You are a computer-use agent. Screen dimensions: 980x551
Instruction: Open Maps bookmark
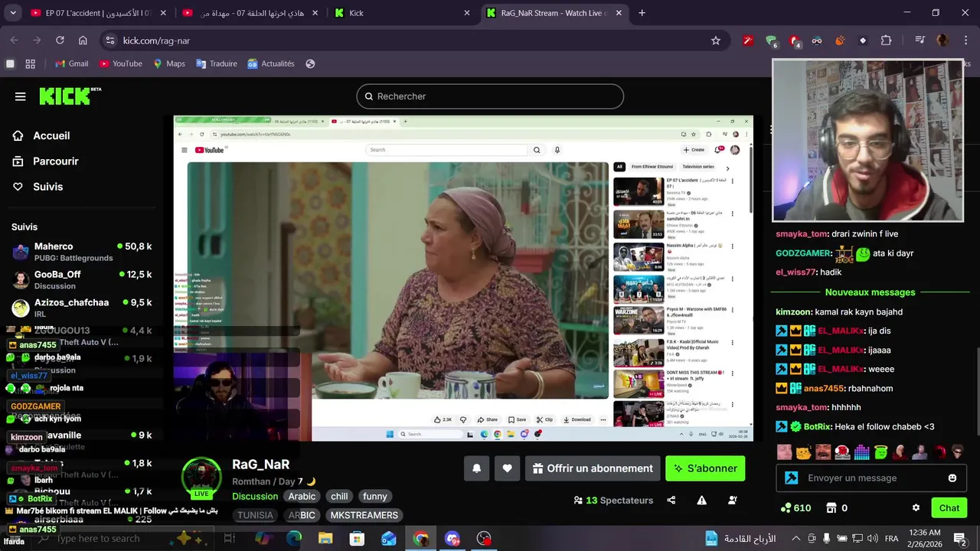point(168,64)
